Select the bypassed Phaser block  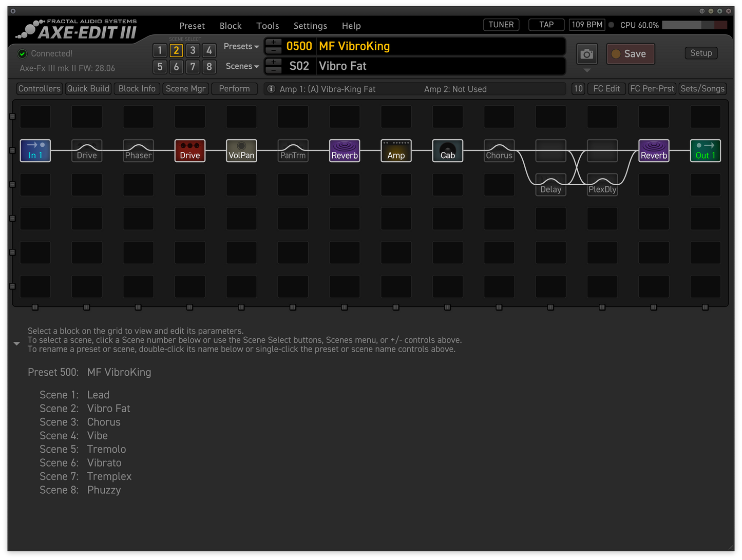click(138, 150)
